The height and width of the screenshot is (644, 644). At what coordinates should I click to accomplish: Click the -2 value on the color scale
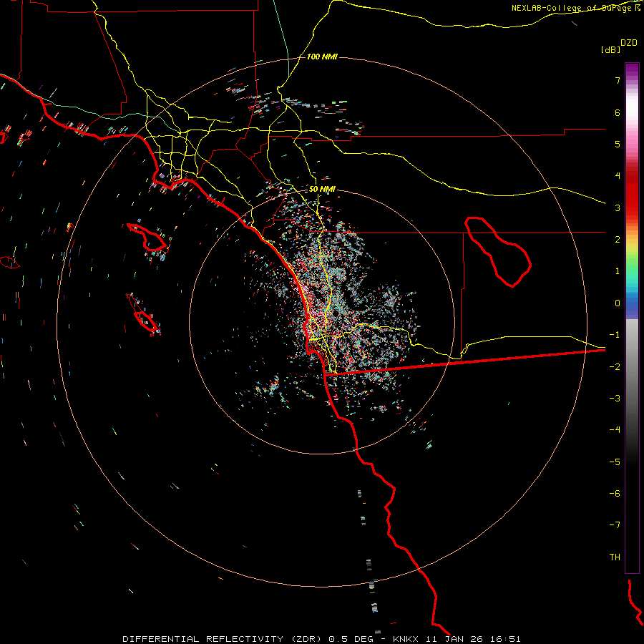(615, 367)
